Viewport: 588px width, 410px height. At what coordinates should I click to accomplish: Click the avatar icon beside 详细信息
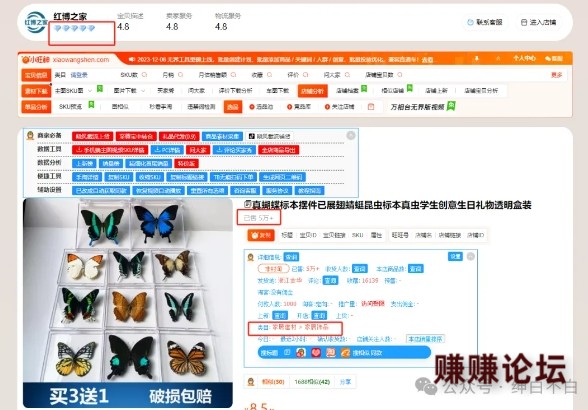point(251,257)
